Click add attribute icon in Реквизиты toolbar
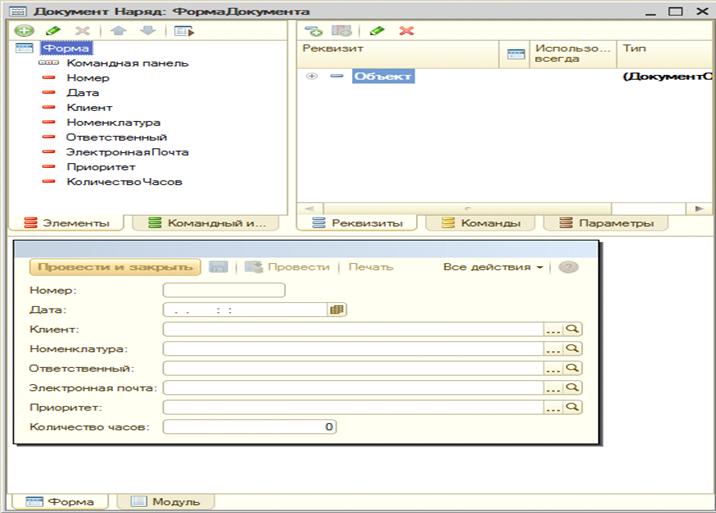This screenshot has height=513, width=716. (x=313, y=31)
